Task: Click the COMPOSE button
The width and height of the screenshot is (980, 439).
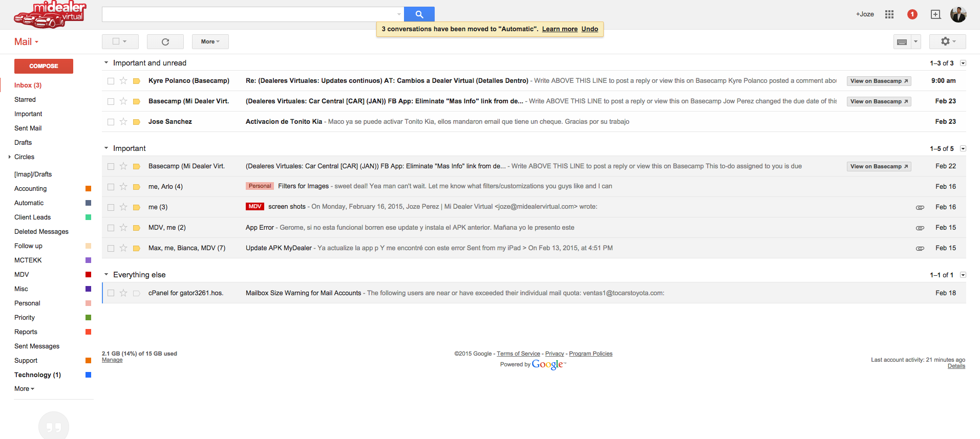Action: pos(44,66)
